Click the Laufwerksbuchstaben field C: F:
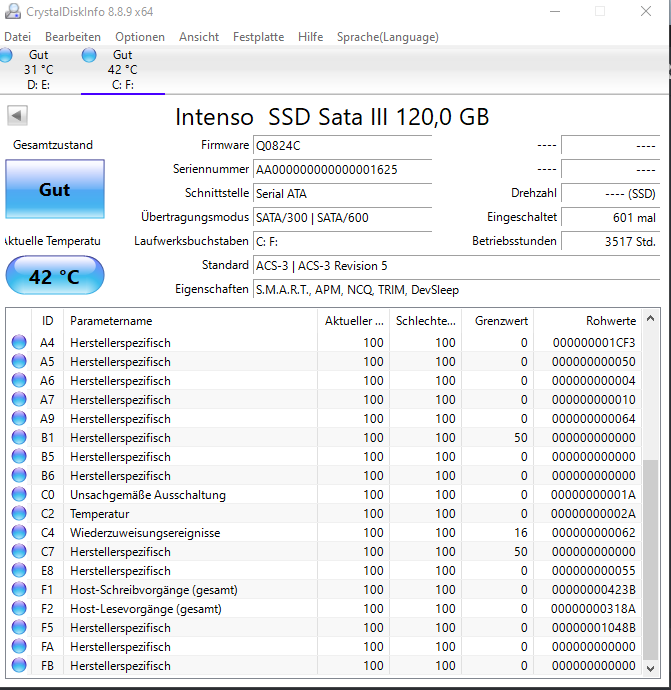The image size is (671, 690). [342, 242]
